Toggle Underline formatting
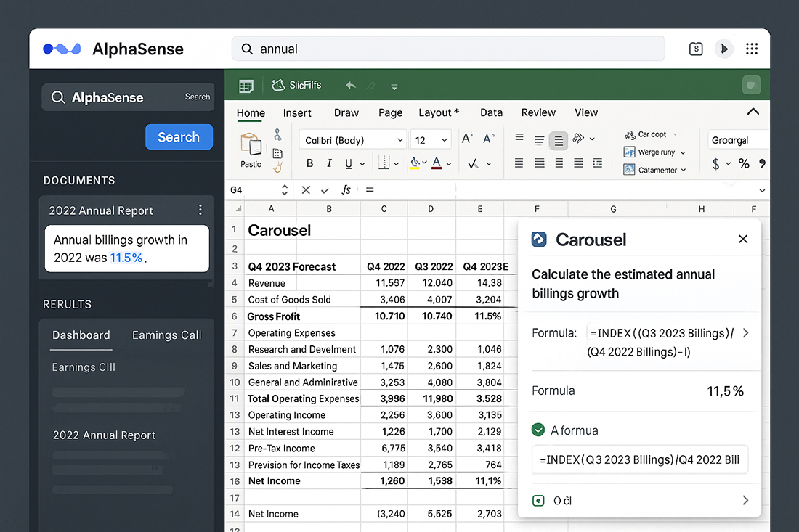The width and height of the screenshot is (799, 532). click(x=349, y=163)
